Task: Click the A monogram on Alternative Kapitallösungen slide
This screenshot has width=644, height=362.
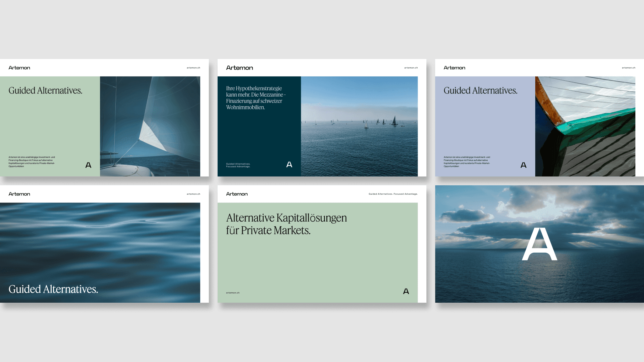Action: (x=406, y=291)
